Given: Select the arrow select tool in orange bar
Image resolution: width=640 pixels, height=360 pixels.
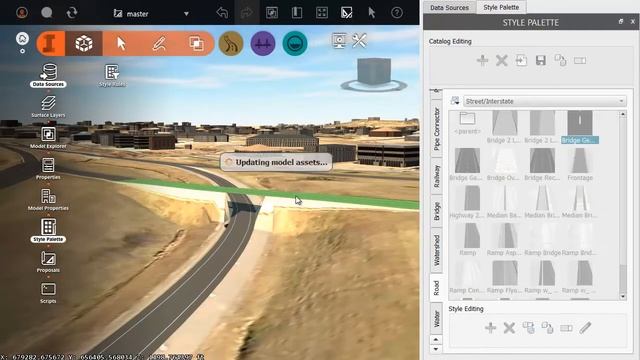Looking at the screenshot, I should [121, 43].
